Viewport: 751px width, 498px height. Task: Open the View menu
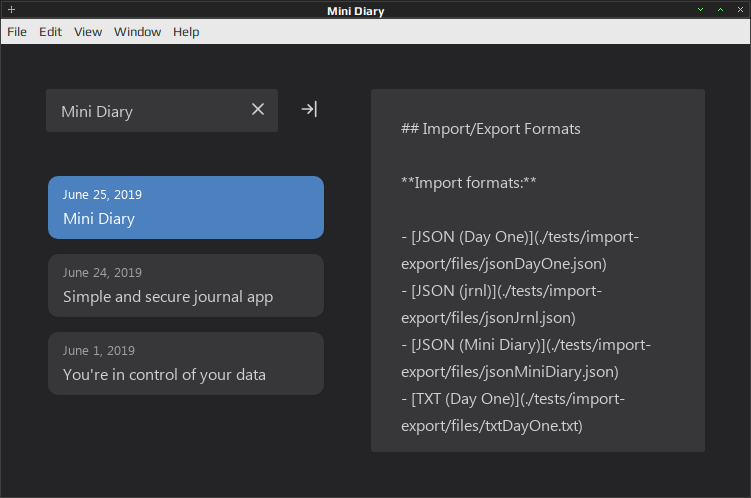(88, 32)
